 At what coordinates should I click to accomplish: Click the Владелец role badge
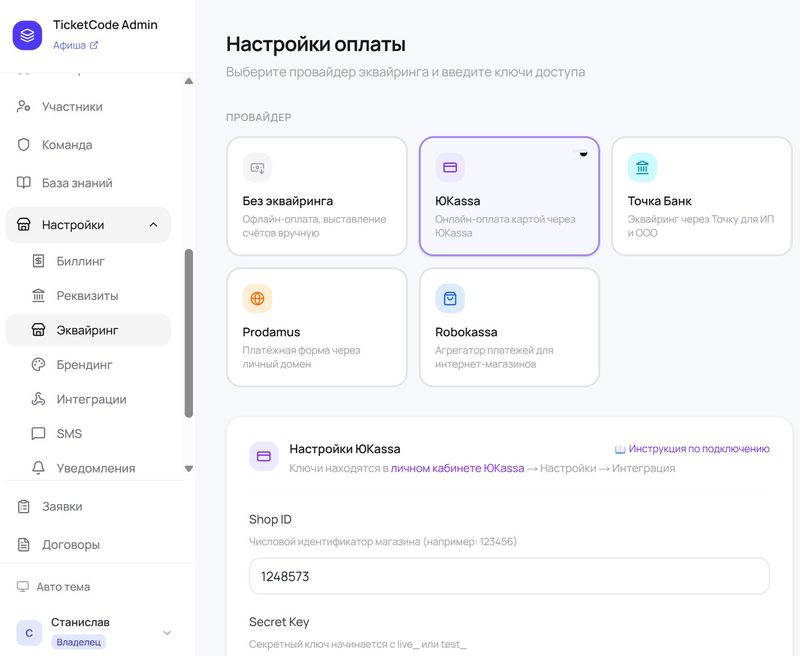[x=78, y=642]
